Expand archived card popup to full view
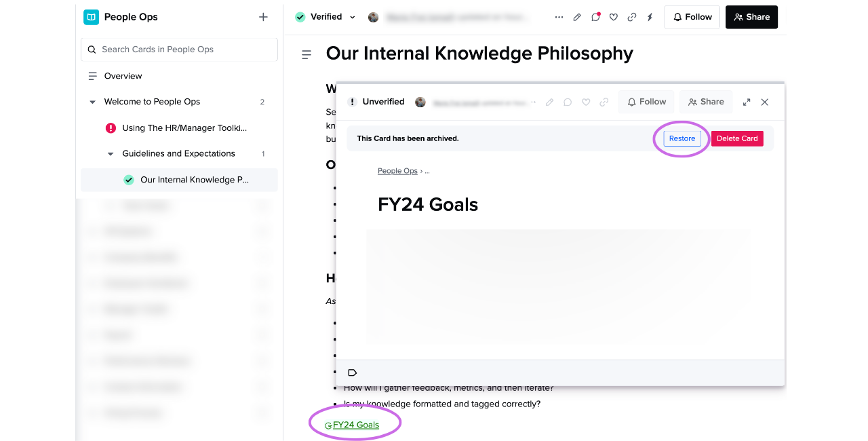Image resolution: width=868 pixels, height=441 pixels. coord(747,102)
